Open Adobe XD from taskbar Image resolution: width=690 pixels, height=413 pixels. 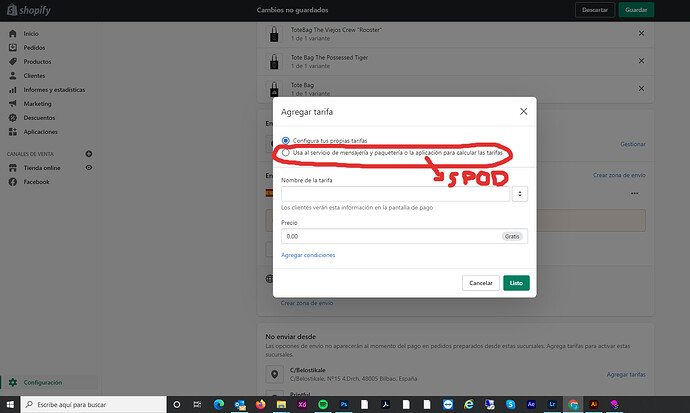[302, 404]
